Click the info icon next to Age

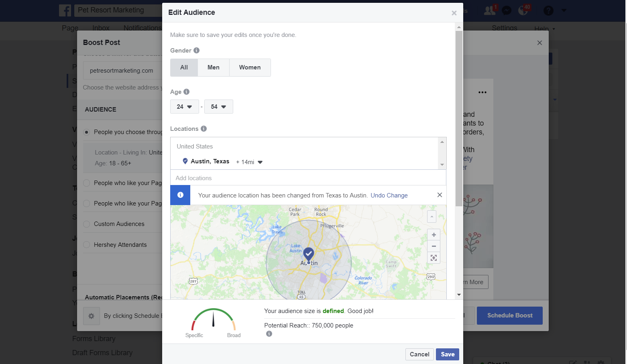point(186,92)
